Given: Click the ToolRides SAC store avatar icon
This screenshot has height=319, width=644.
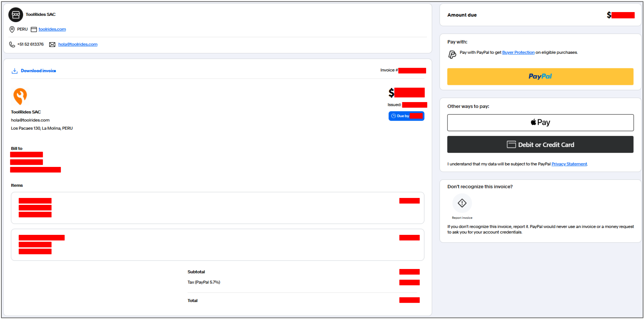Looking at the screenshot, I should [16, 15].
